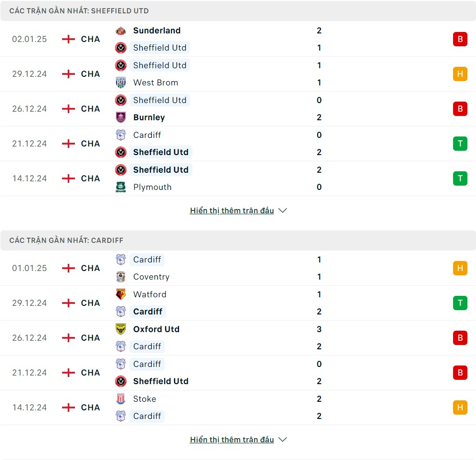Click the green T badge for Plymouth match
476x460 pixels.
click(x=460, y=178)
